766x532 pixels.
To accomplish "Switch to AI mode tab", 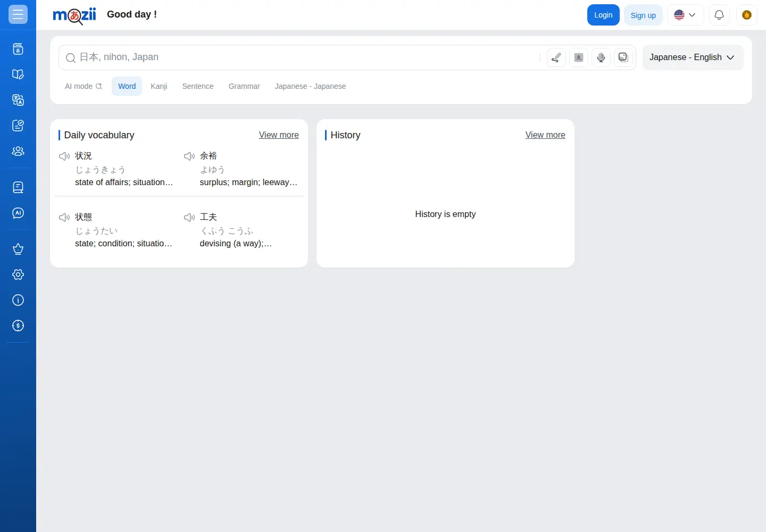I will point(83,86).
